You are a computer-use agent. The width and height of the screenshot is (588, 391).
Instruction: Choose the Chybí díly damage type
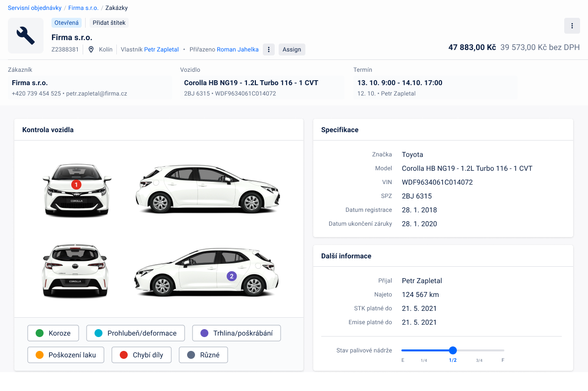point(141,355)
